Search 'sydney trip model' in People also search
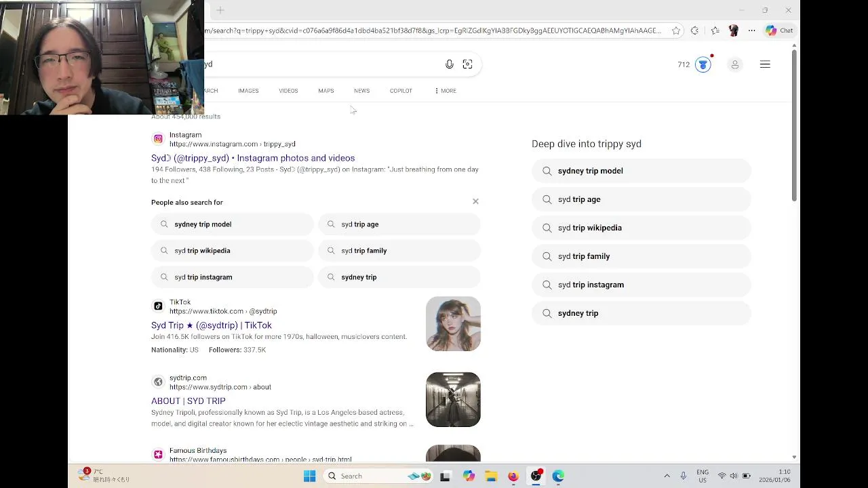The height and width of the screenshot is (488, 868). point(233,224)
